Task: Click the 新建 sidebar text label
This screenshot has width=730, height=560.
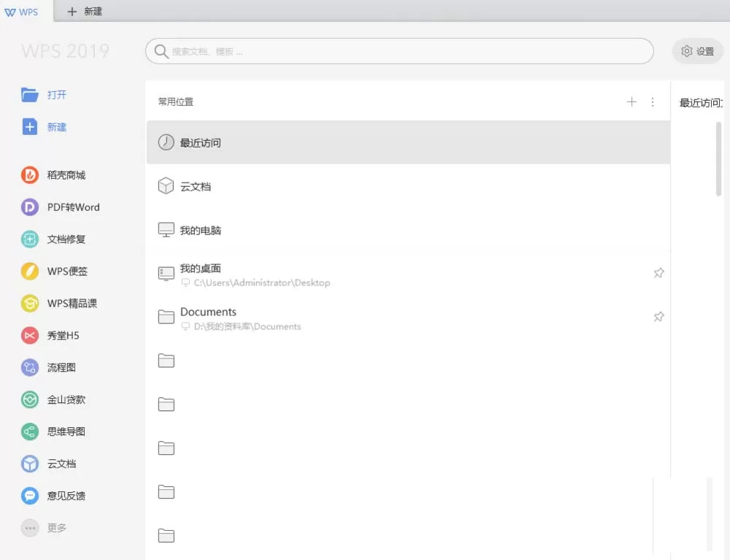Action: point(57,127)
